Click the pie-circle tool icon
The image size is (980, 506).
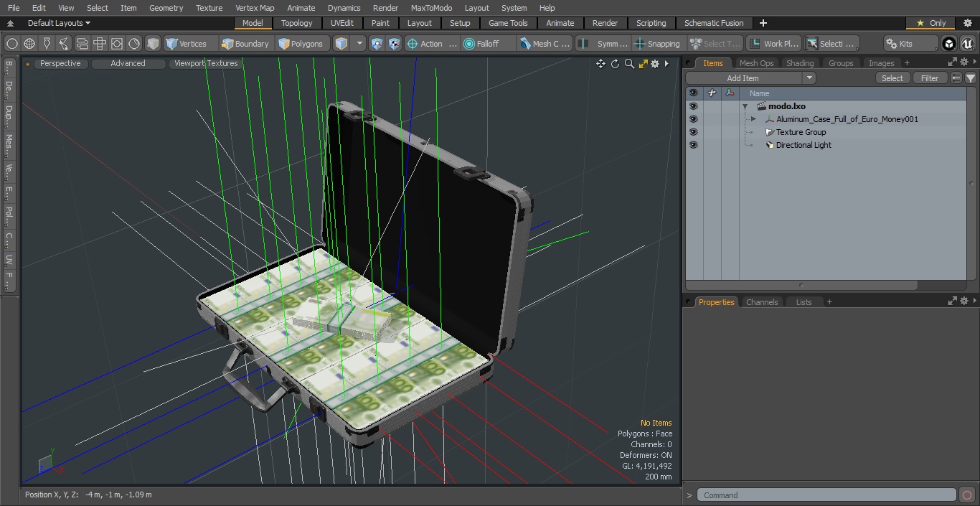[x=134, y=44]
